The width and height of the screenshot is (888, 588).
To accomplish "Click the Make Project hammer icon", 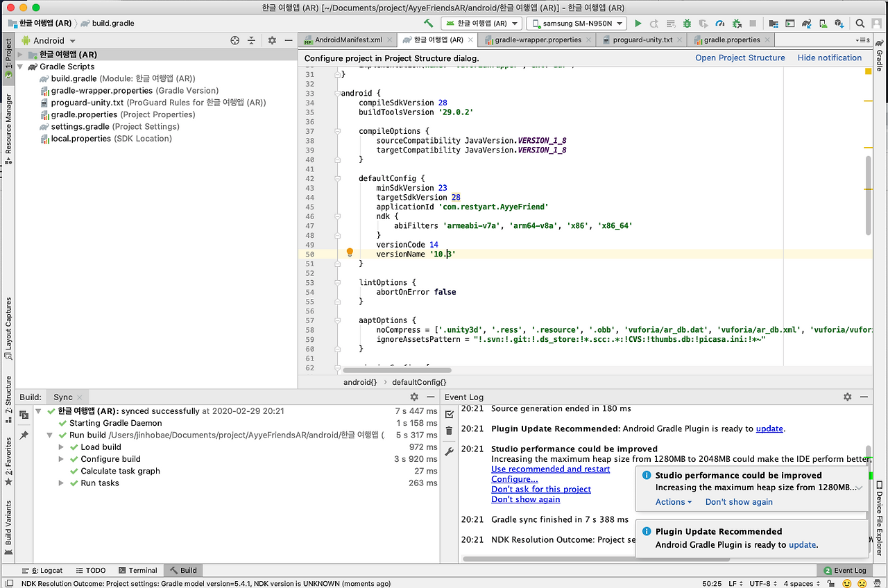I will pos(429,23).
